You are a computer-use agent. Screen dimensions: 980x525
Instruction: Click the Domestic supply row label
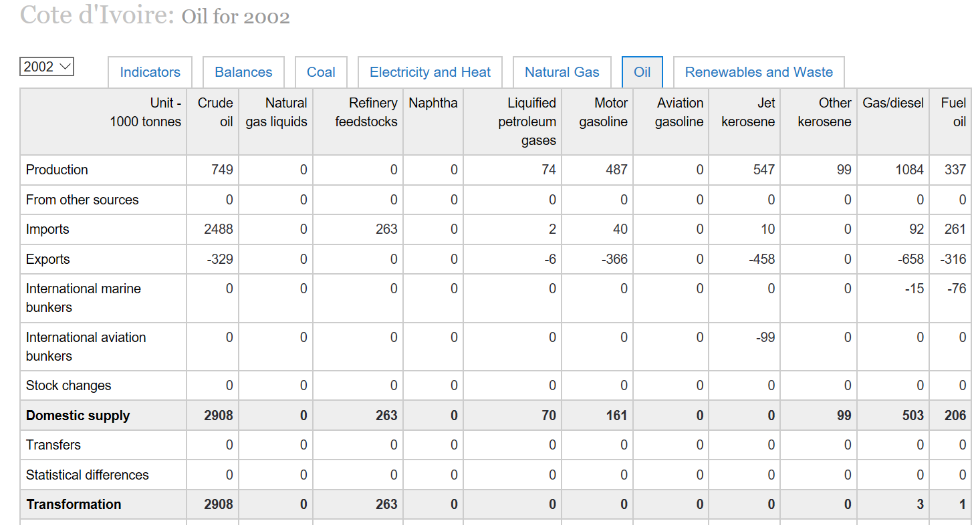pos(78,415)
